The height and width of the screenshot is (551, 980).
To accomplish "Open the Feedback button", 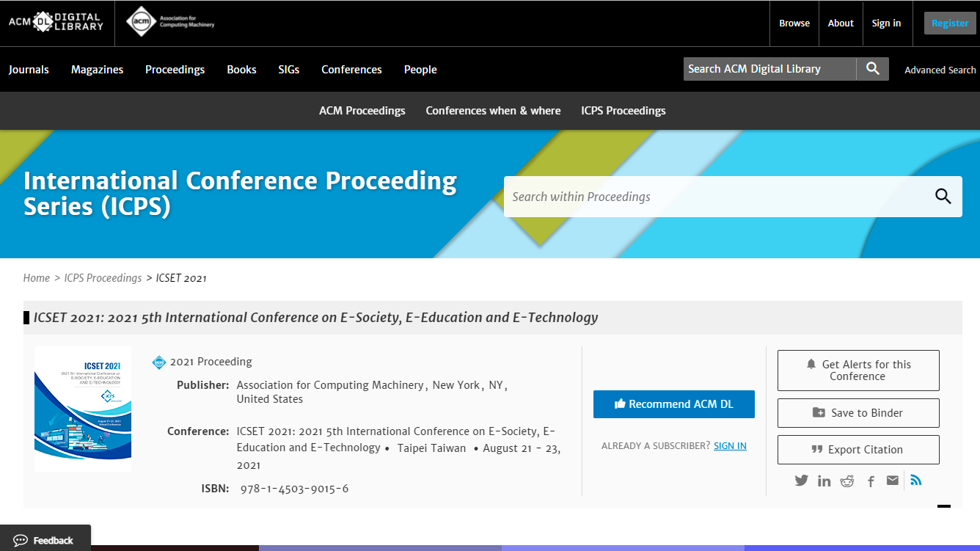I will click(45, 539).
